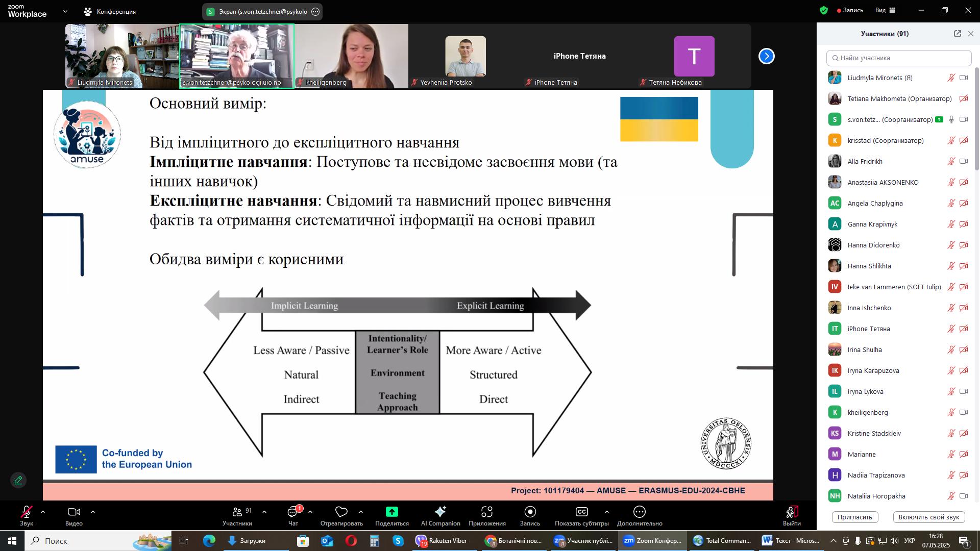Switch to Текст - Microsoft Word window

click(790, 541)
